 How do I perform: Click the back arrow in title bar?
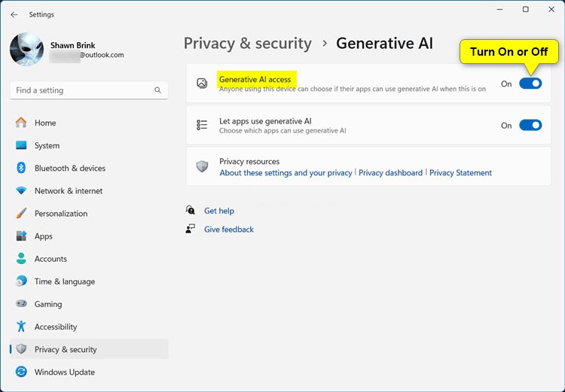(x=14, y=14)
